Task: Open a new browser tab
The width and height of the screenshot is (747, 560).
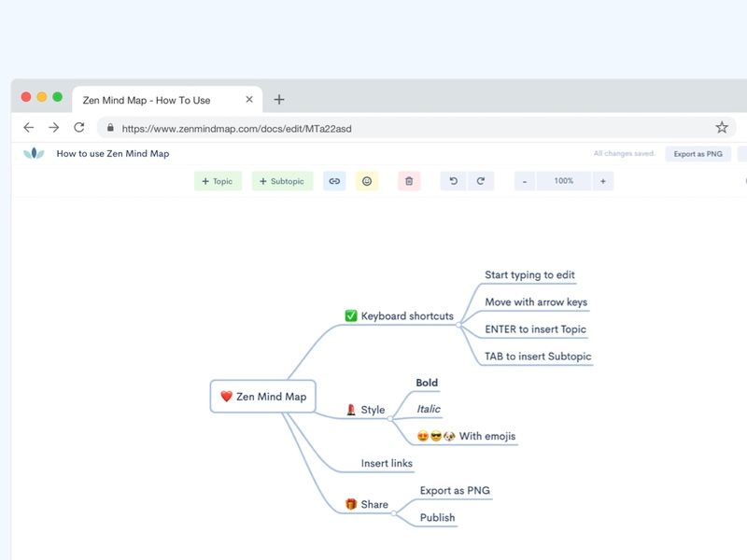Action: (278, 99)
